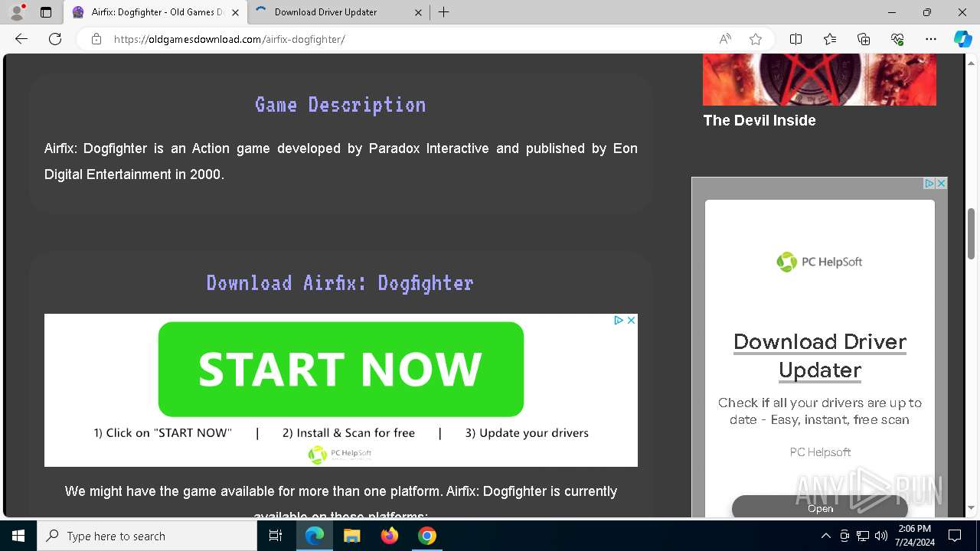Viewport: 980px width, 551px height.
Task: Open AdChoices info on sidebar ad
Action: click(929, 184)
